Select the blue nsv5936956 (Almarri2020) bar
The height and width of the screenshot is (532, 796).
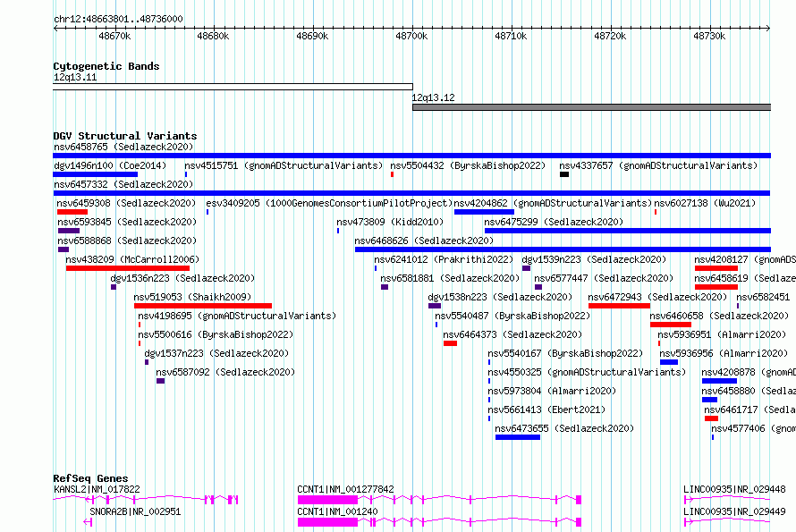[x=669, y=362]
